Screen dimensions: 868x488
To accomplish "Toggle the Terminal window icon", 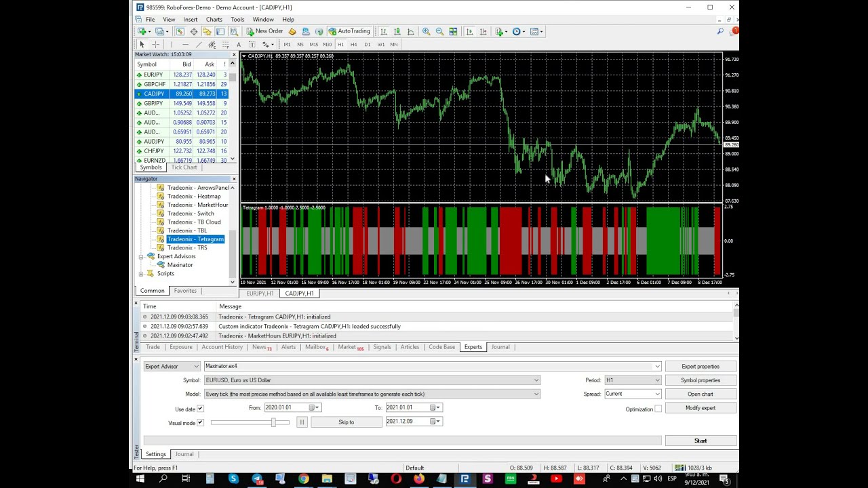I will point(220,31).
